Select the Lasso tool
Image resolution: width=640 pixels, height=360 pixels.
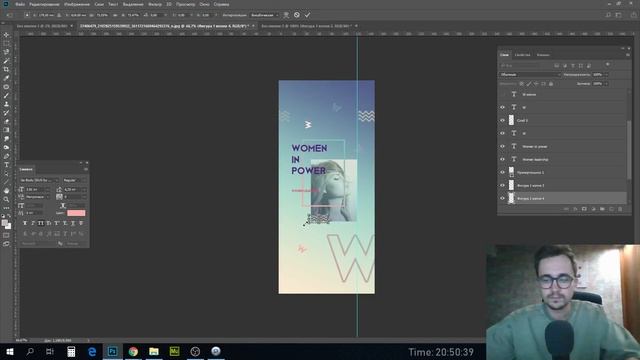click(x=6, y=52)
